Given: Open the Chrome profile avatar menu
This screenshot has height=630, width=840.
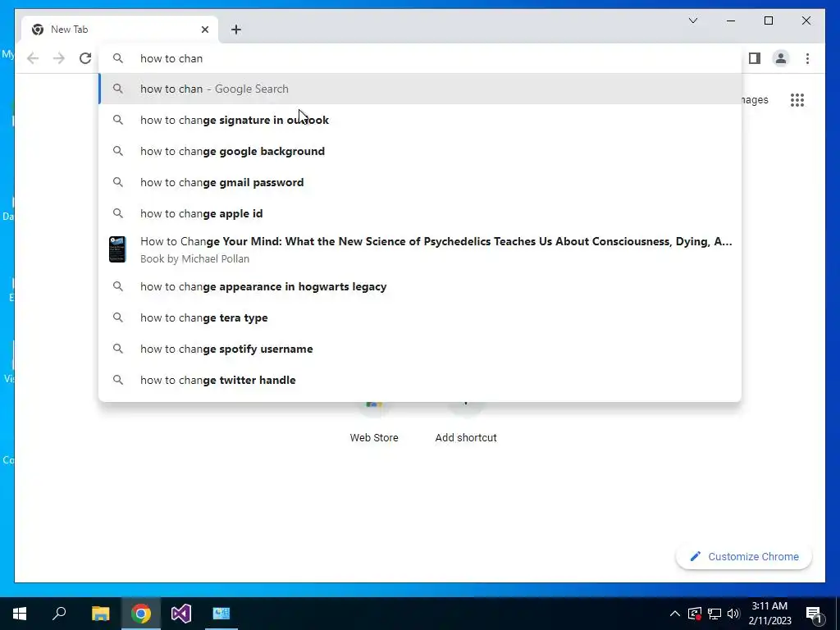Looking at the screenshot, I should click(x=781, y=58).
